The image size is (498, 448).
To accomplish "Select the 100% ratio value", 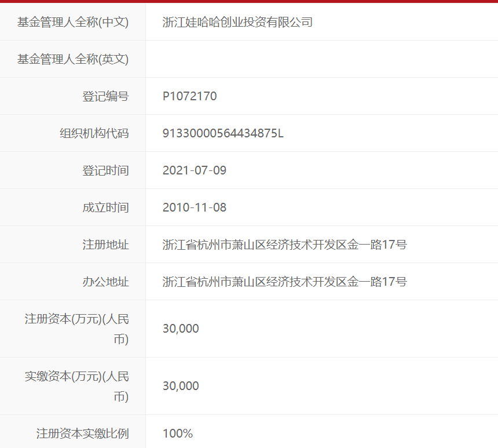I will pos(178,434).
